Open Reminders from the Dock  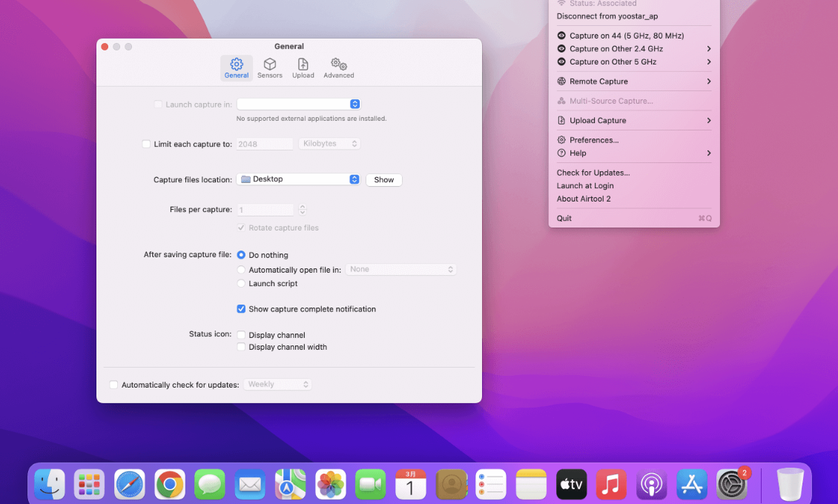click(x=491, y=484)
